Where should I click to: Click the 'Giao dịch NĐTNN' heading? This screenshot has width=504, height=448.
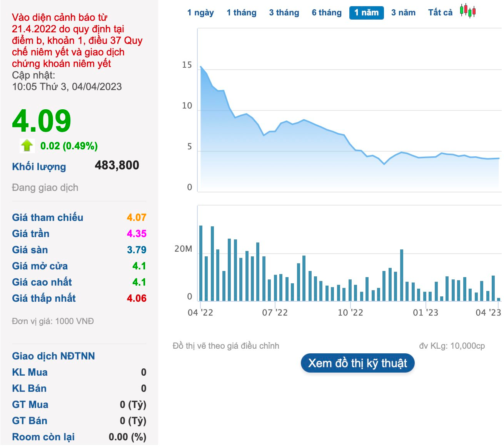(53, 356)
